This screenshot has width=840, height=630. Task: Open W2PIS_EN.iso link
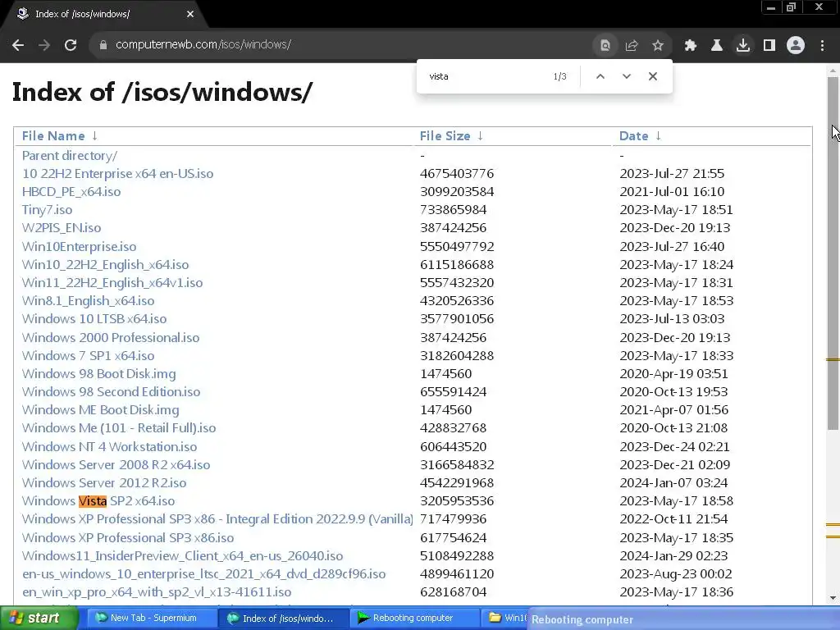click(62, 228)
